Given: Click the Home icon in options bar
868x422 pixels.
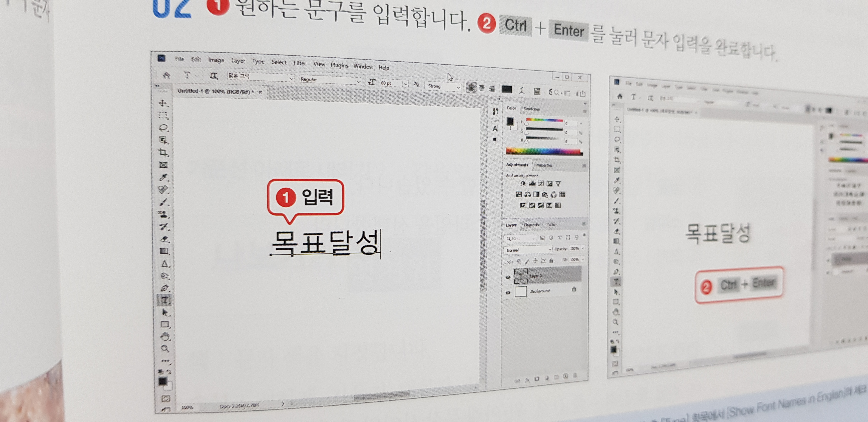Looking at the screenshot, I should point(166,75).
